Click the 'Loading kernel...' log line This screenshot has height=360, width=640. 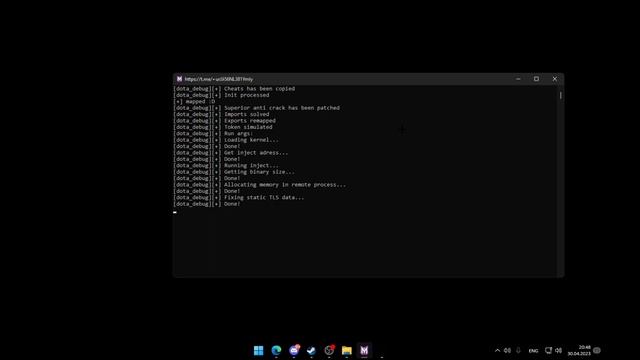pyautogui.click(x=226, y=140)
